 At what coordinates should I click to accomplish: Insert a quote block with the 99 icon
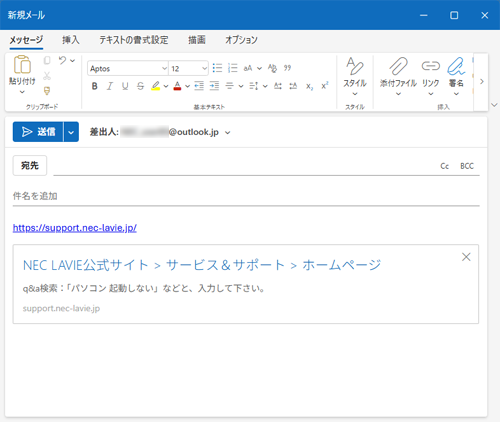pos(287,68)
